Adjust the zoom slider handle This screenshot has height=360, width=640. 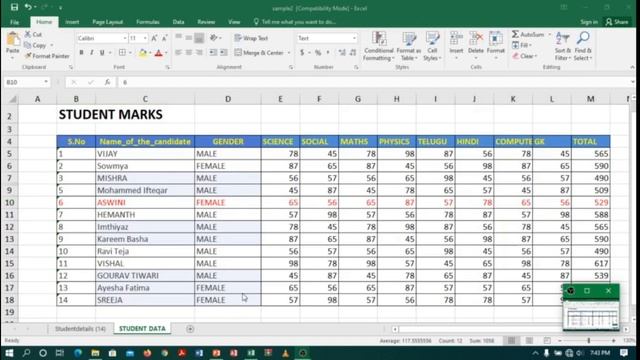[589, 340]
